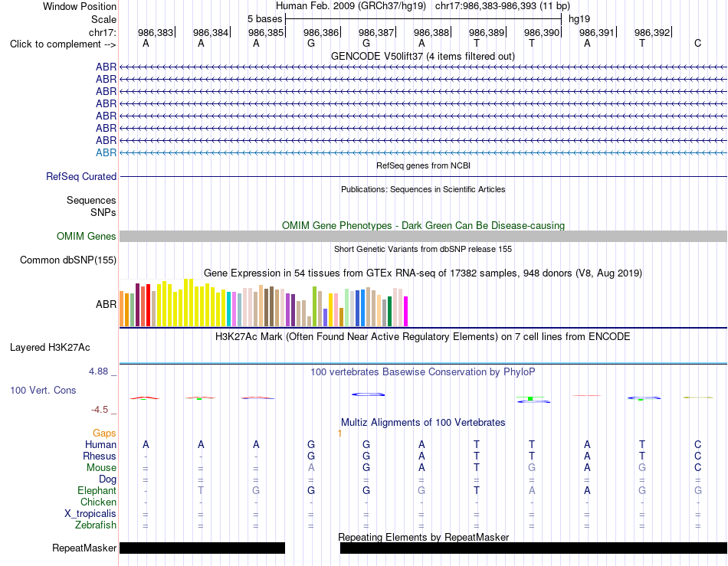Select the 'Dog' species row label
The height and width of the screenshot is (566, 728).
click(x=107, y=479)
